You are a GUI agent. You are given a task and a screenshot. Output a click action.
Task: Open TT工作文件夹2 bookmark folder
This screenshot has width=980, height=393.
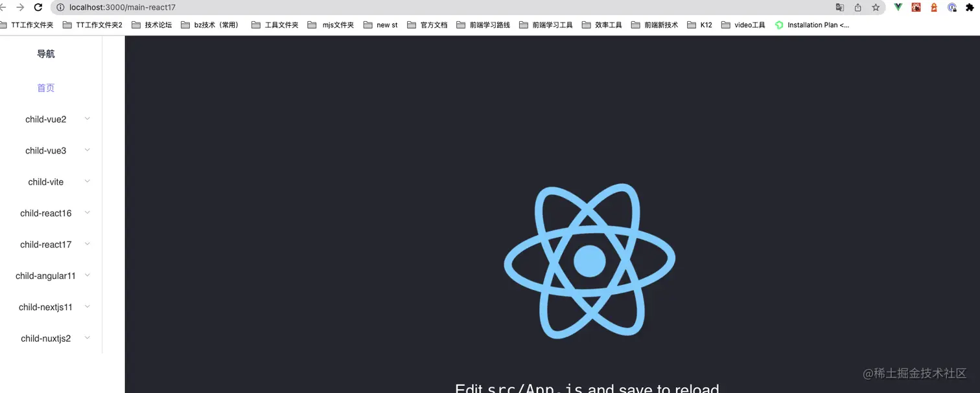pos(93,25)
